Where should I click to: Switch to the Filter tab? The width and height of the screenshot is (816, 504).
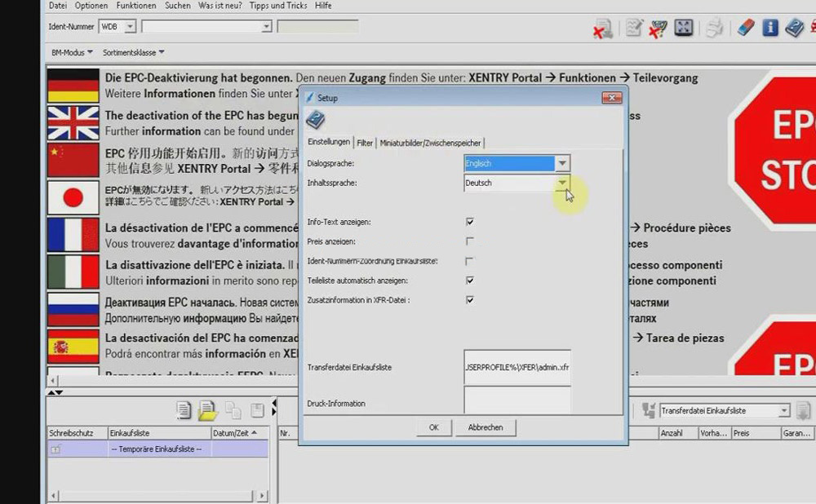click(365, 143)
